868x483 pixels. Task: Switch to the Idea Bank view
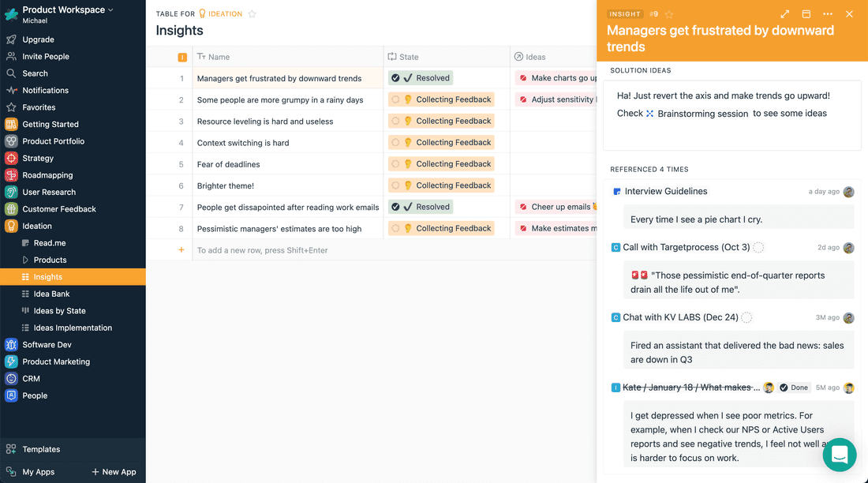[50, 294]
